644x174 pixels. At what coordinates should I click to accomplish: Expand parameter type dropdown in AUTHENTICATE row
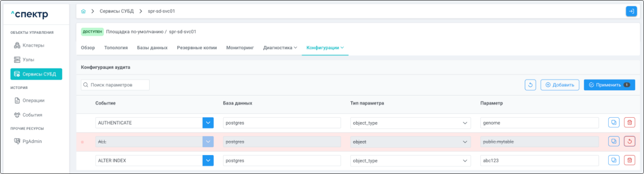click(x=465, y=123)
